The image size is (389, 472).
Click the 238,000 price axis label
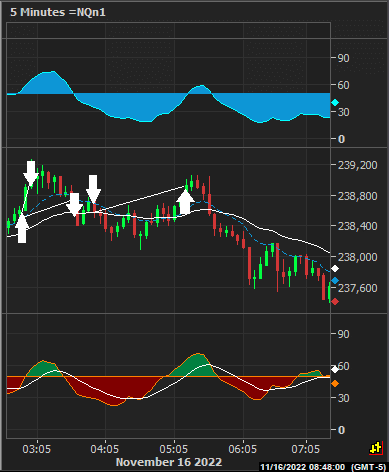358,257
